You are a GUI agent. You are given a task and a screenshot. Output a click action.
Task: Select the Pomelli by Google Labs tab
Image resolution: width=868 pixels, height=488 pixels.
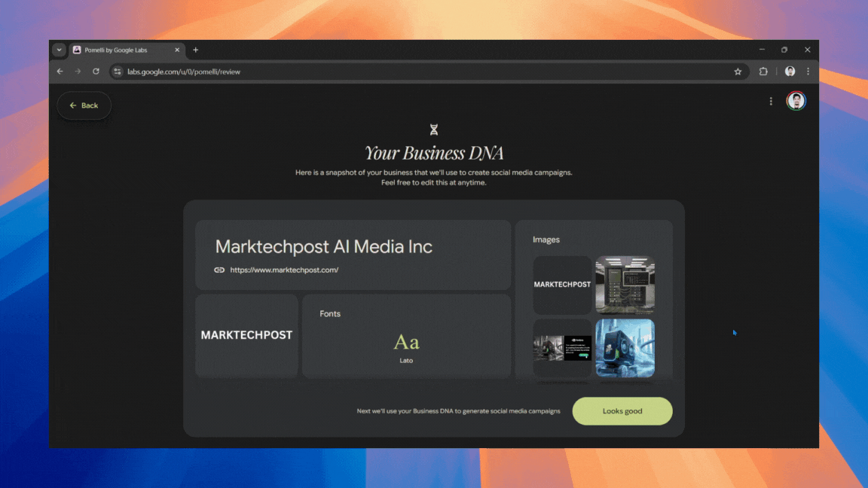pos(128,50)
